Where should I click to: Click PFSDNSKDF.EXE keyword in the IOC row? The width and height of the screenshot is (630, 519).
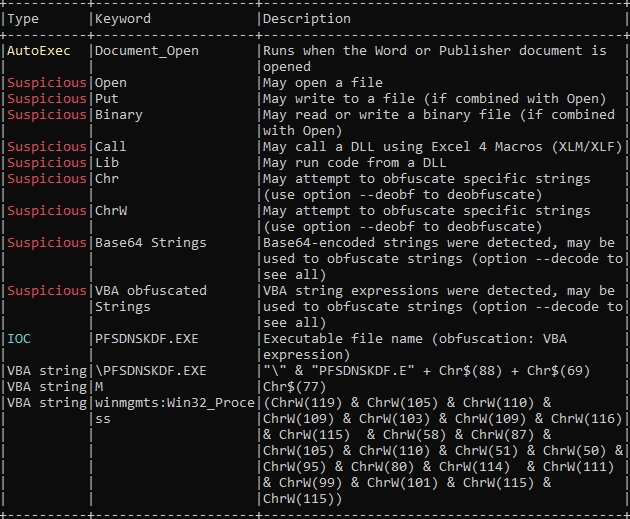(146, 338)
